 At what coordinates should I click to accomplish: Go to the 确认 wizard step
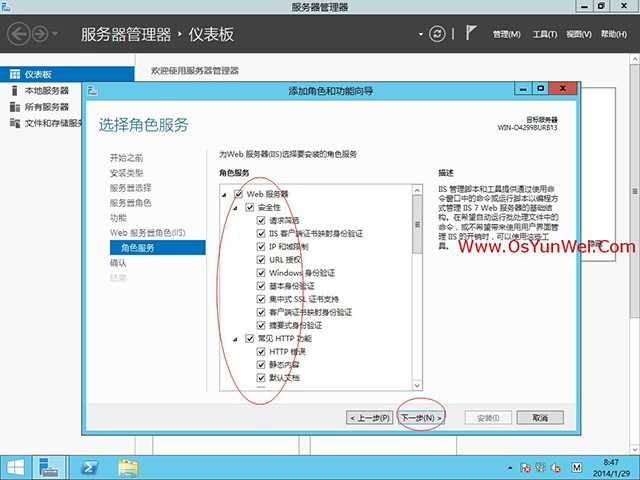(118, 263)
